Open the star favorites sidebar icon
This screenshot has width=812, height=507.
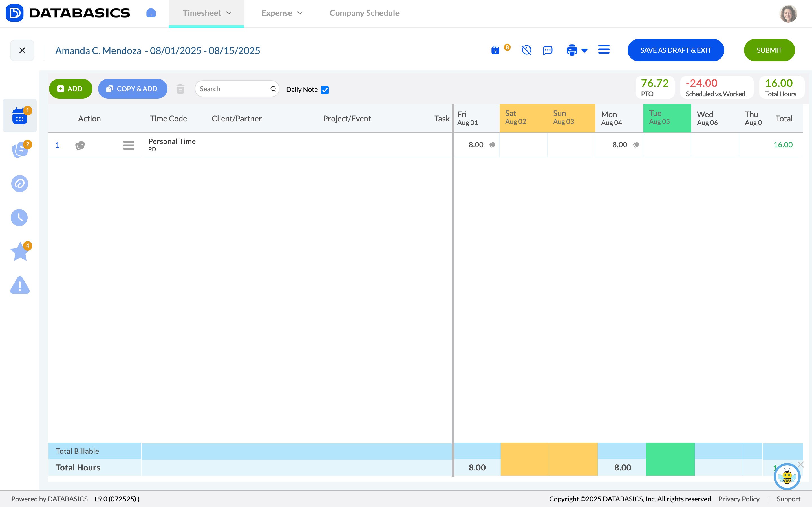(20, 252)
